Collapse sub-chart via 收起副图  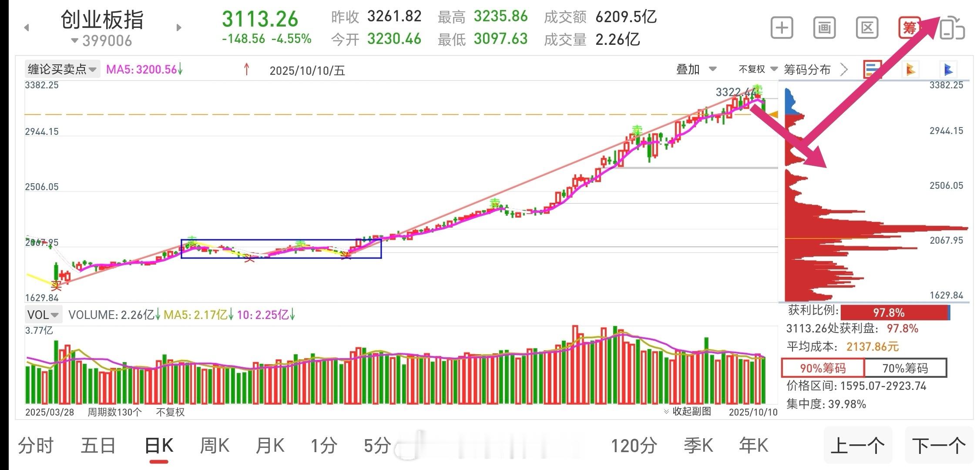[x=688, y=411]
